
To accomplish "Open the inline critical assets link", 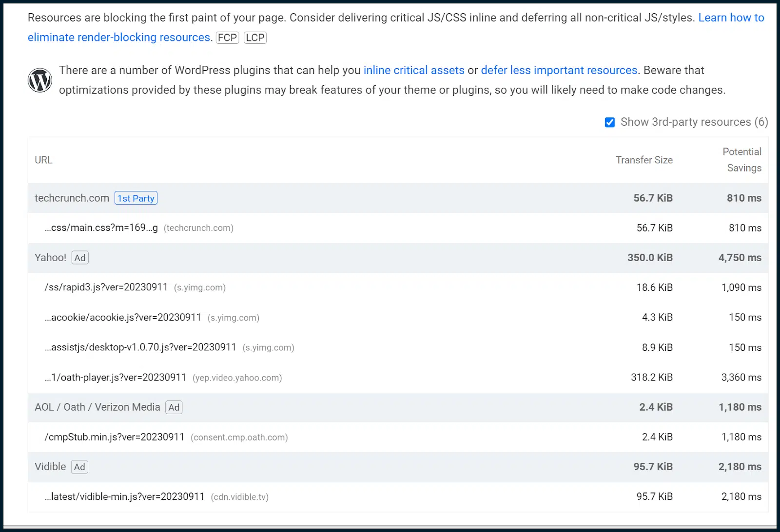I will (x=414, y=70).
